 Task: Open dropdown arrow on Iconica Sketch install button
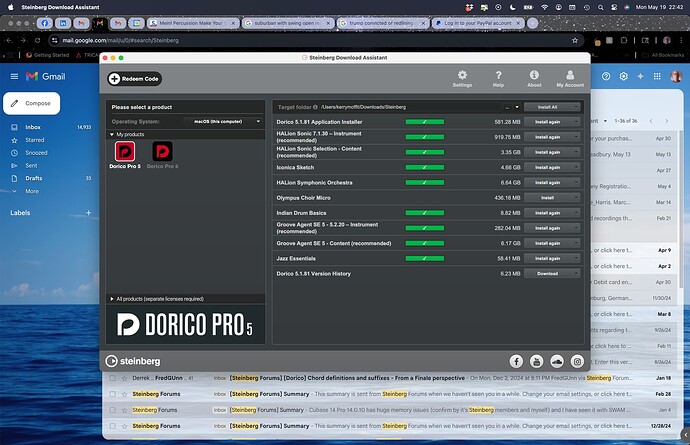coord(576,167)
